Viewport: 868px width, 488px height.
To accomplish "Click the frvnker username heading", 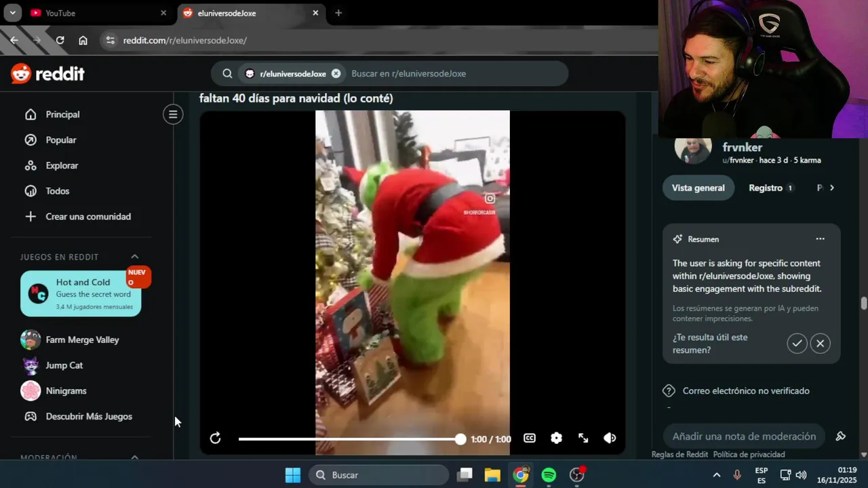I will coord(742,147).
